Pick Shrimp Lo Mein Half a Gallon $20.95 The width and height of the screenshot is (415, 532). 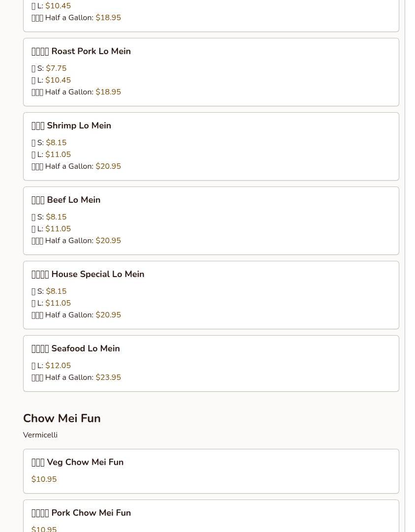[76, 166]
